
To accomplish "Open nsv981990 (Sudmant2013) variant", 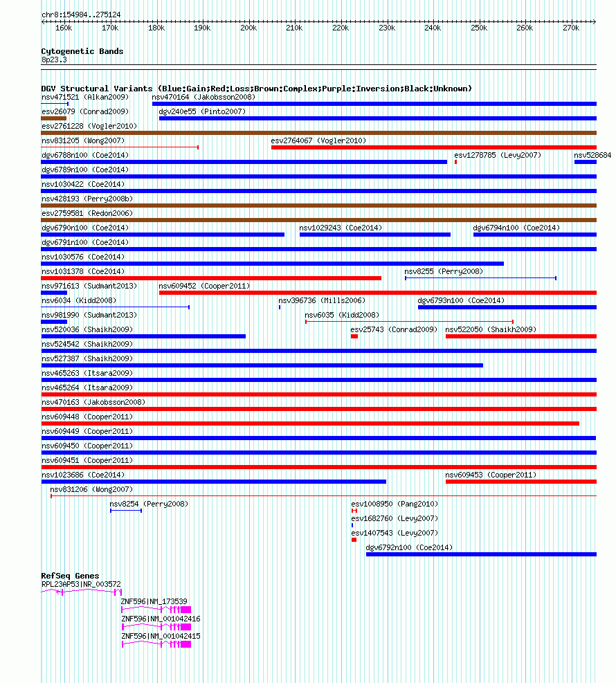I will pyautogui.click(x=54, y=322).
